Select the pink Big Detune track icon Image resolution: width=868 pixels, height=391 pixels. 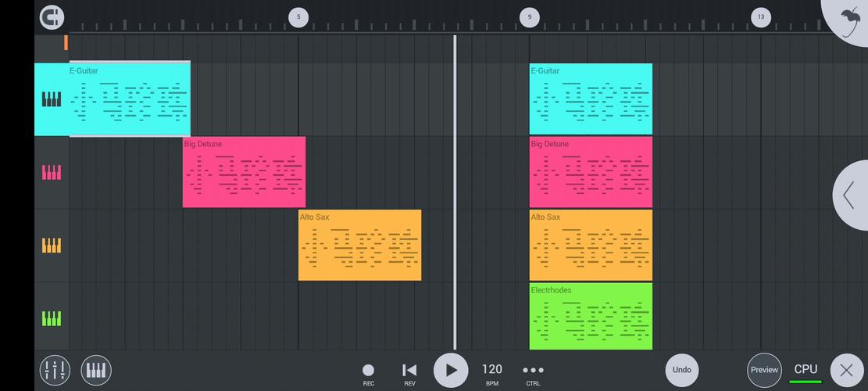coord(52,172)
